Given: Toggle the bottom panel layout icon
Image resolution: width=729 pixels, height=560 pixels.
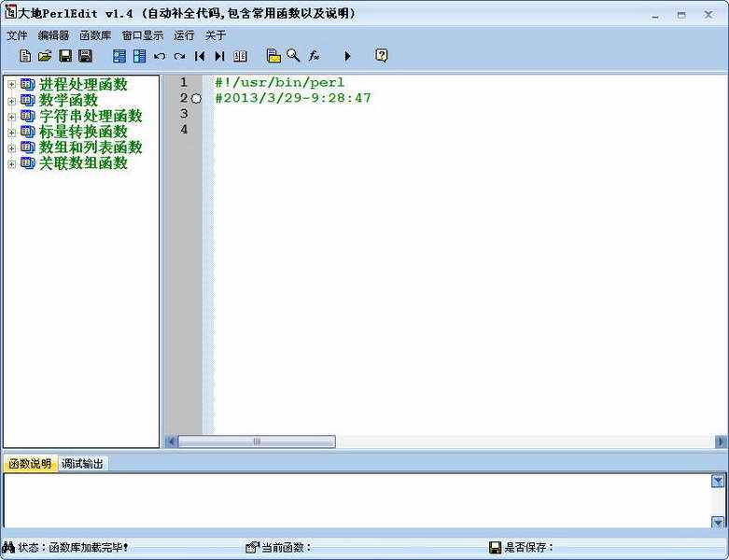Looking at the screenshot, I should point(119,56).
